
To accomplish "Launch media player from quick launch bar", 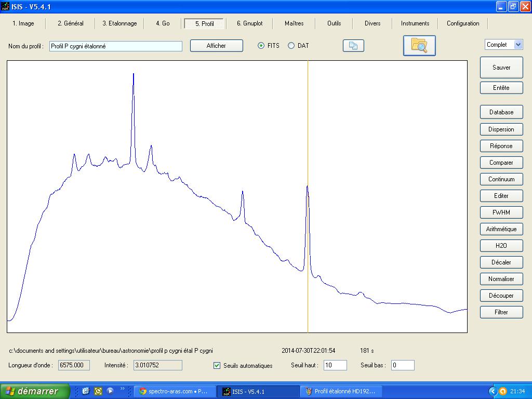I will (x=110, y=391).
